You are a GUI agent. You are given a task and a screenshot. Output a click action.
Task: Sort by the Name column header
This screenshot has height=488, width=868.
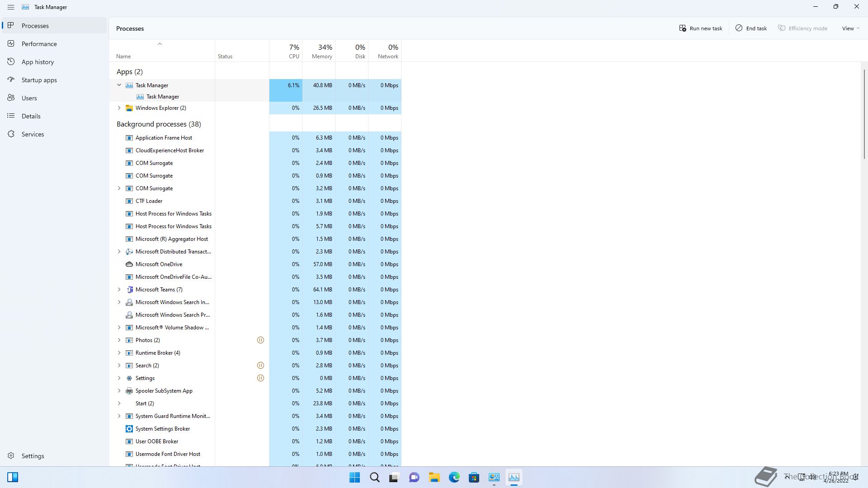[162, 51]
